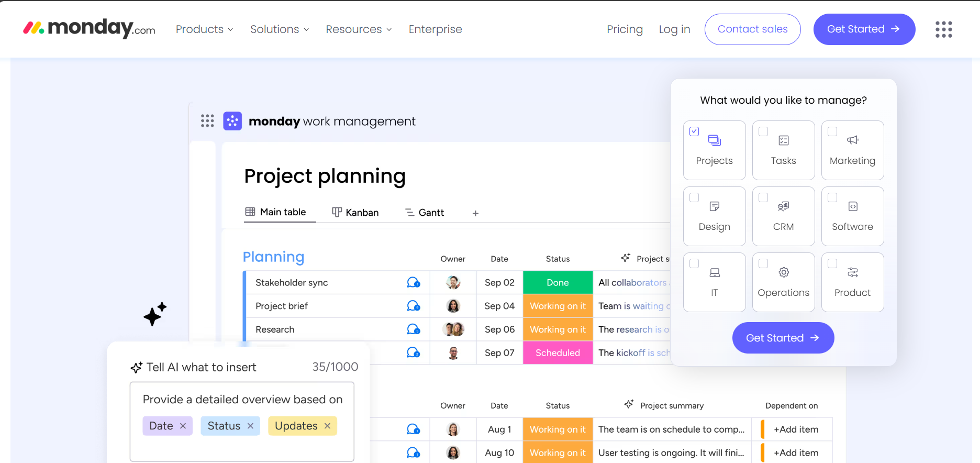Viewport: 980px width, 463px height.
Task: Tick the CRM checkbox
Action: pyautogui.click(x=763, y=197)
